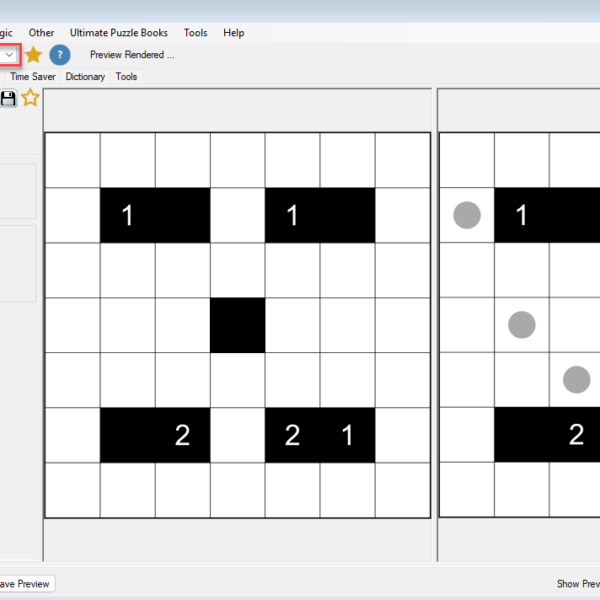
Task: Click the outlined star icon beside save
Action: point(30,97)
